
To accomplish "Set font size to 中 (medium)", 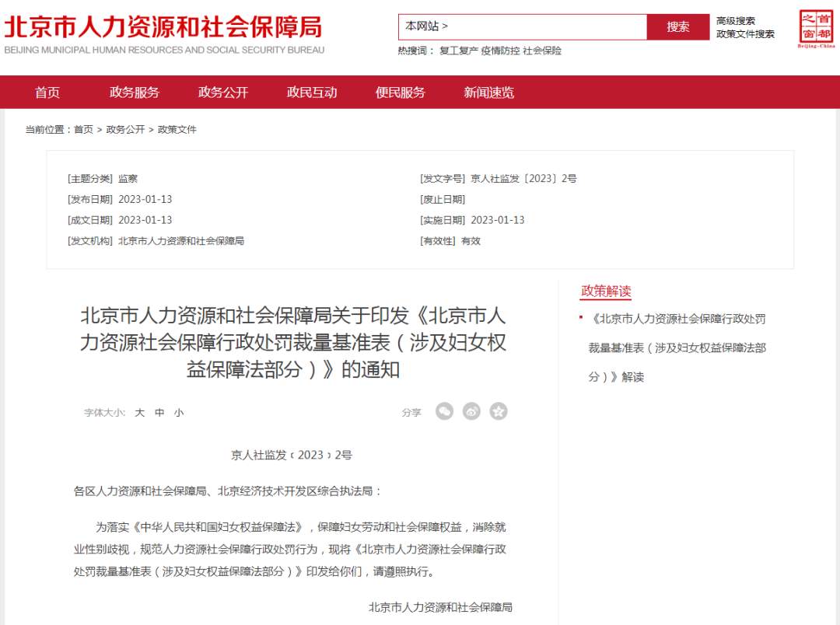I will (159, 413).
